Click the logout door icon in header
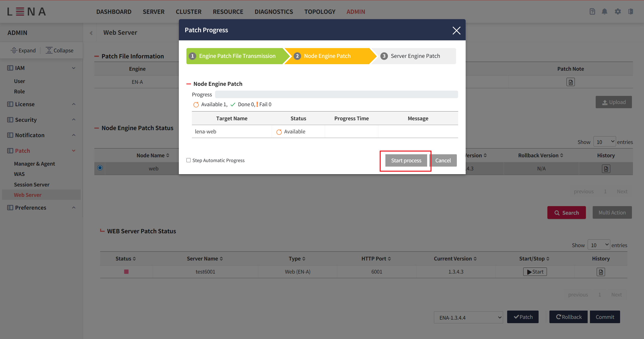The width and height of the screenshot is (644, 339). click(630, 12)
